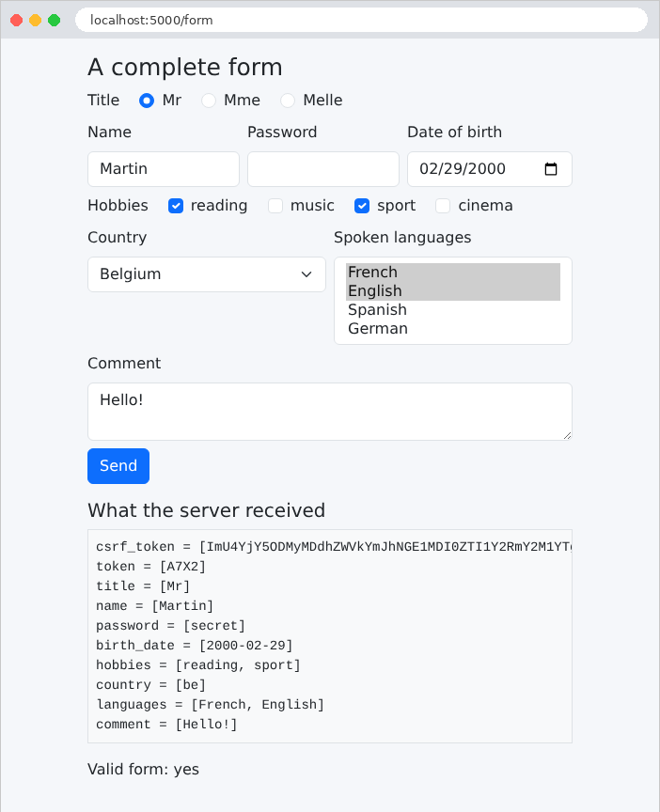Click the Date of birth field

(490, 169)
